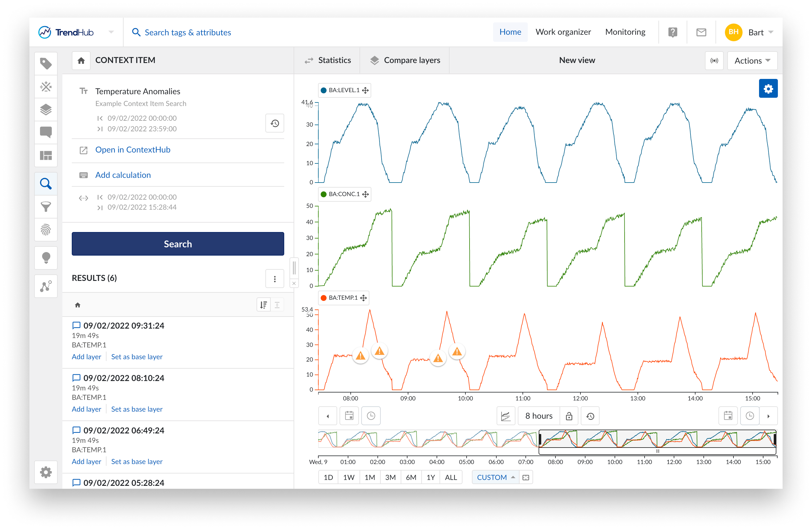The height and width of the screenshot is (530, 812).
Task: Open the layers panel in sidebar
Action: pos(46,110)
